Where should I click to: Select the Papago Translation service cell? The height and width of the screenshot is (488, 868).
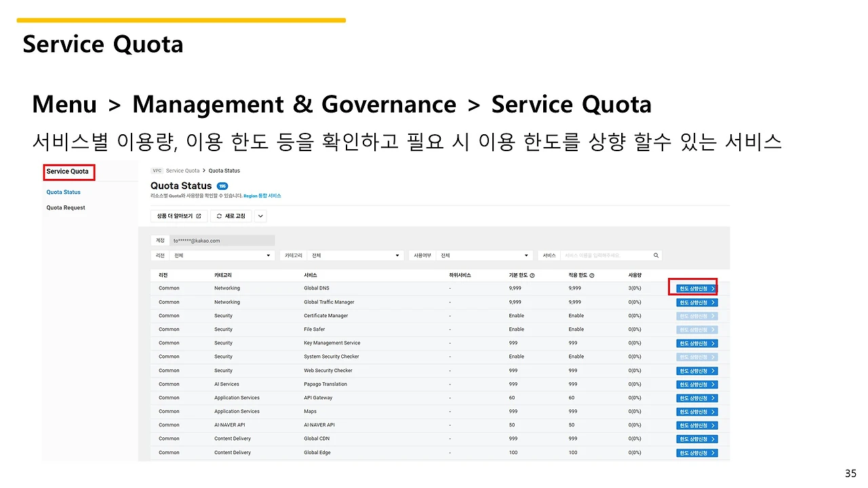click(x=325, y=384)
